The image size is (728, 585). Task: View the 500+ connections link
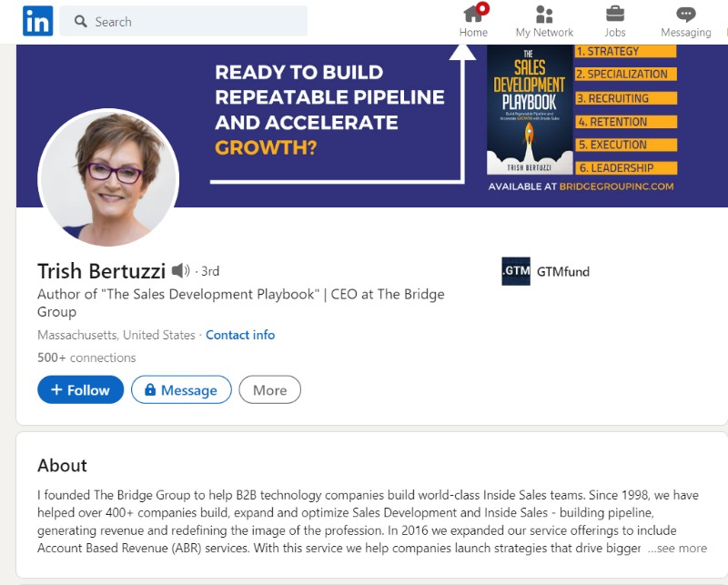86,358
